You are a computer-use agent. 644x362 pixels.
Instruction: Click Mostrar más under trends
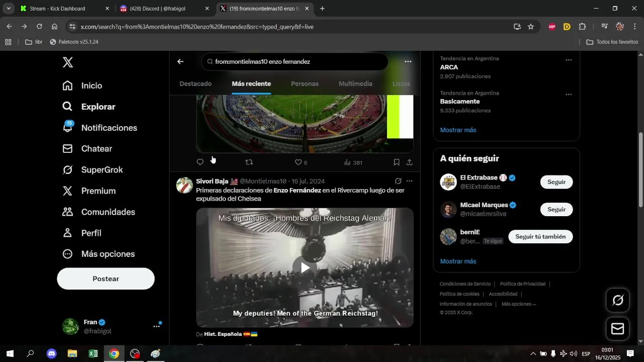pos(458,130)
